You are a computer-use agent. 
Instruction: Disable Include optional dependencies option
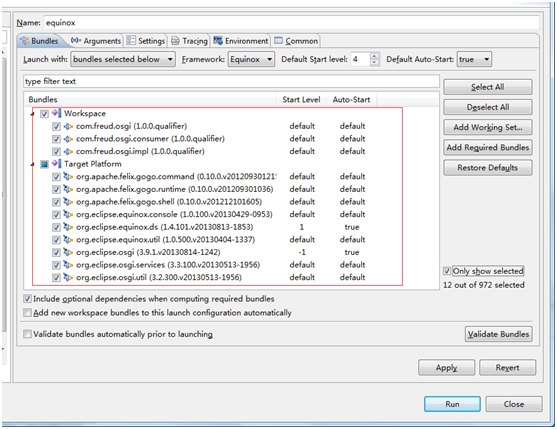[27, 299]
